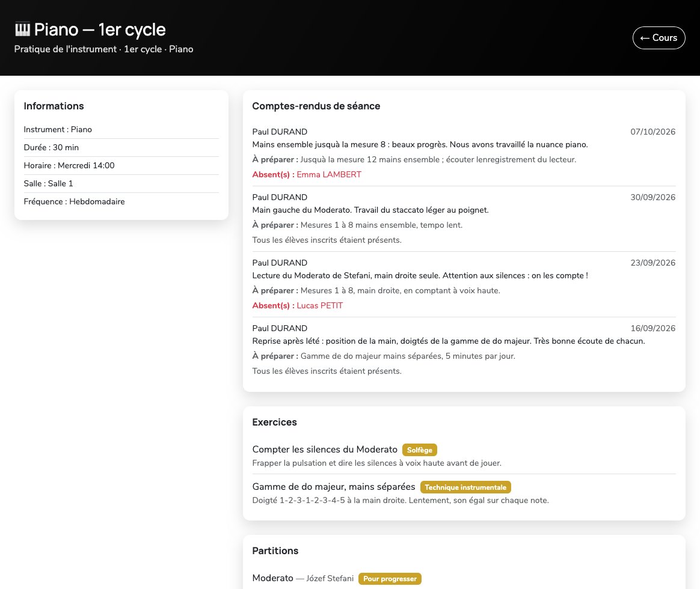
Task: Go back using the Cours button
Action: coord(659,38)
